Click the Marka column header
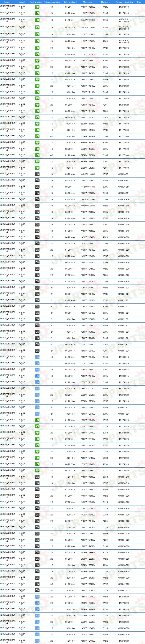Image resolution: width=145 pixels, height=644 pixels. 7,2
